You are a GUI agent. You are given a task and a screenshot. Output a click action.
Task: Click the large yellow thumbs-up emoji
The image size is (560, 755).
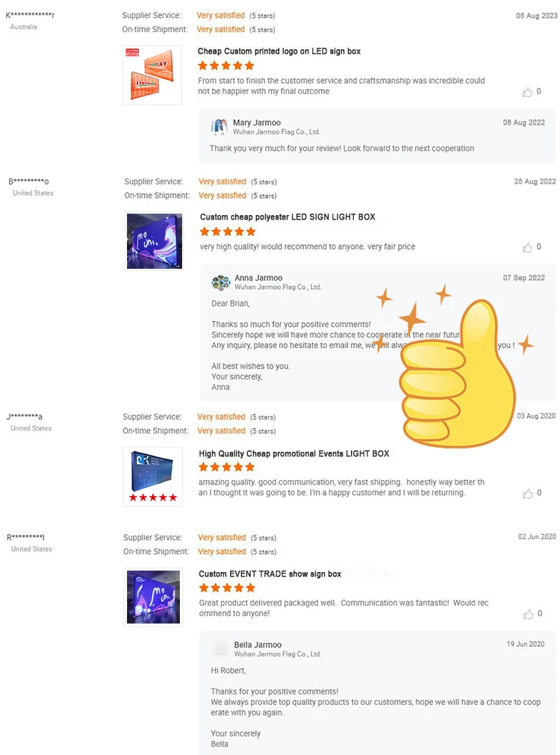coord(456,373)
